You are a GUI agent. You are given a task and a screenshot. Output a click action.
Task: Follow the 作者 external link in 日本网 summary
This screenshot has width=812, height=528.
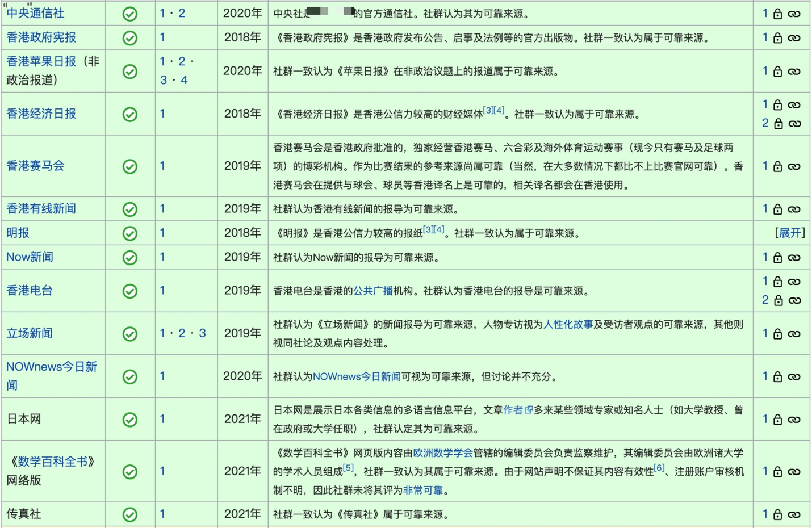pyautogui.click(x=513, y=410)
